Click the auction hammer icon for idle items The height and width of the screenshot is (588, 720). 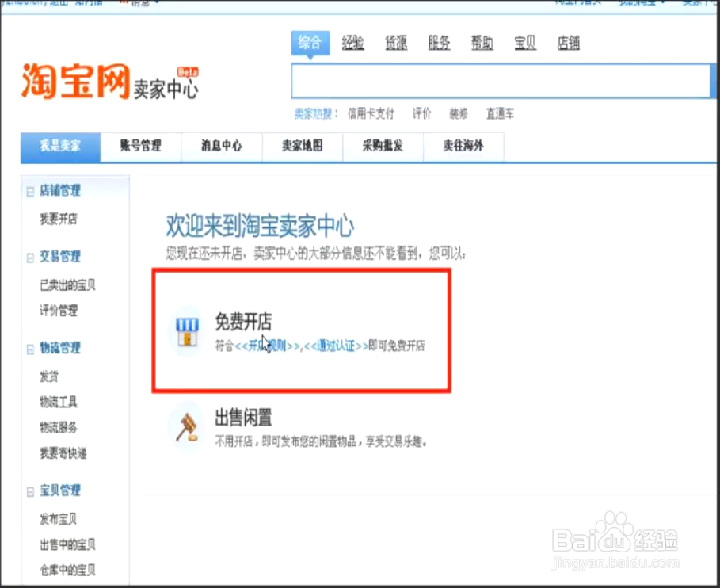coord(187,427)
